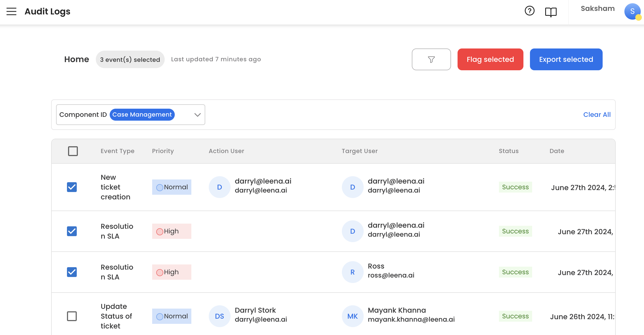Click darryl's D avatar in Action User column
Screen dimensions: 644x335
point(219,187)
